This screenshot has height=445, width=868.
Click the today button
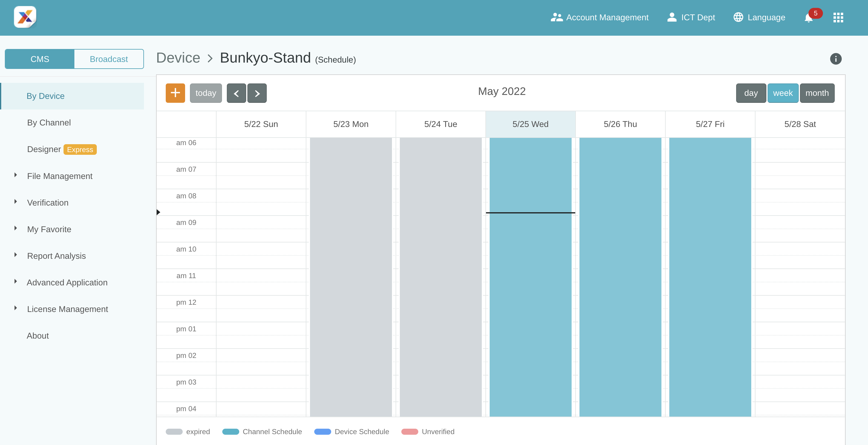pyautogui.click(x=206, y=93)
